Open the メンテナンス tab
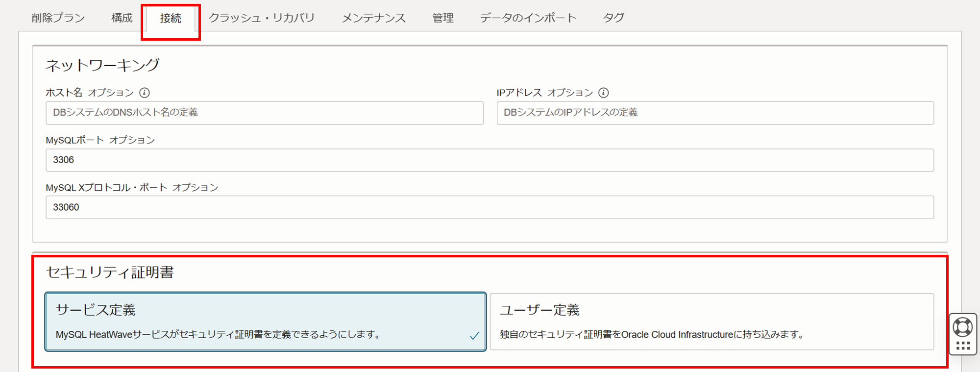 [x=374, y=18]
